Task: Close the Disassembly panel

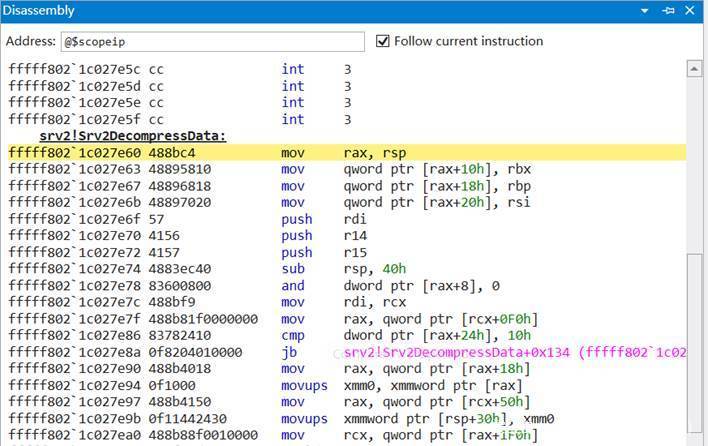Action: pos(692,11)
